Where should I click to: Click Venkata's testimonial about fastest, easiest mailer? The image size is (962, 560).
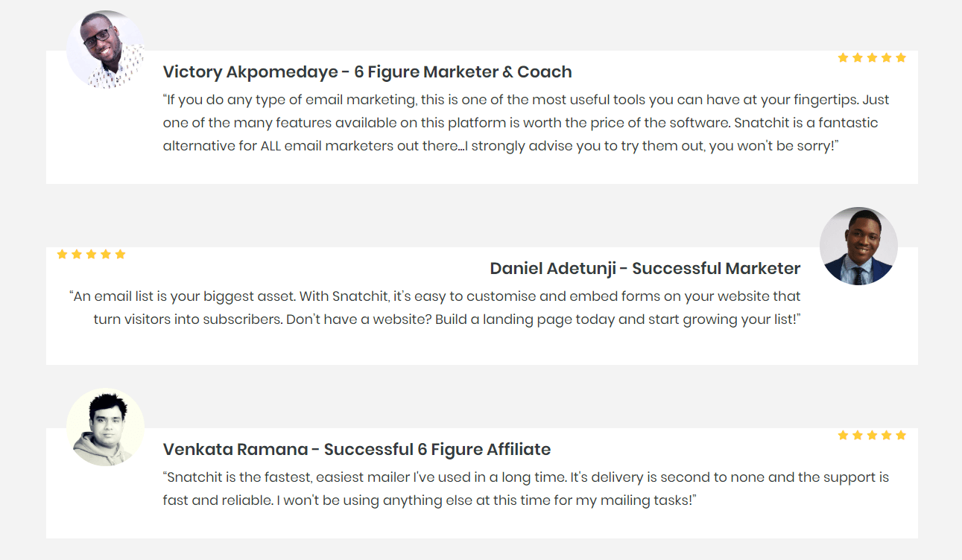point(526,489)
